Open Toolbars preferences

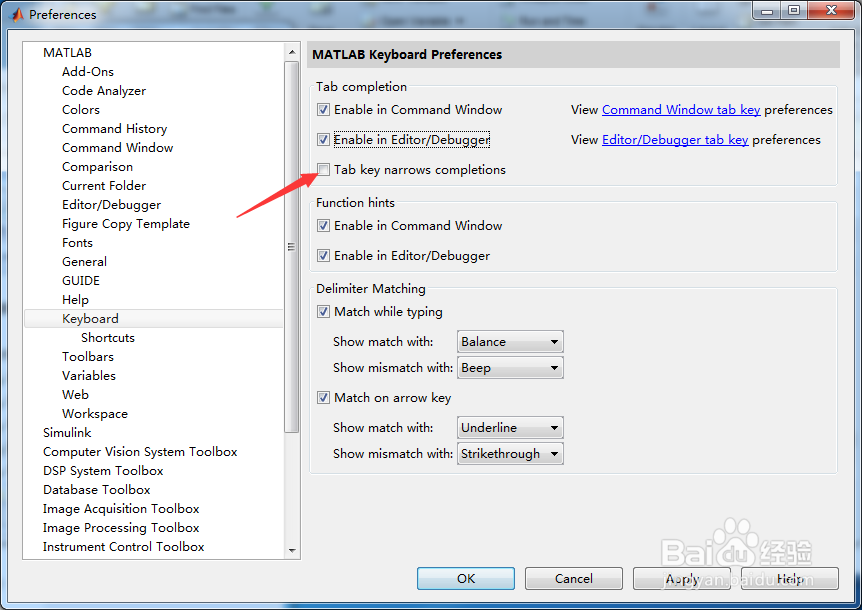click(88, 357)
